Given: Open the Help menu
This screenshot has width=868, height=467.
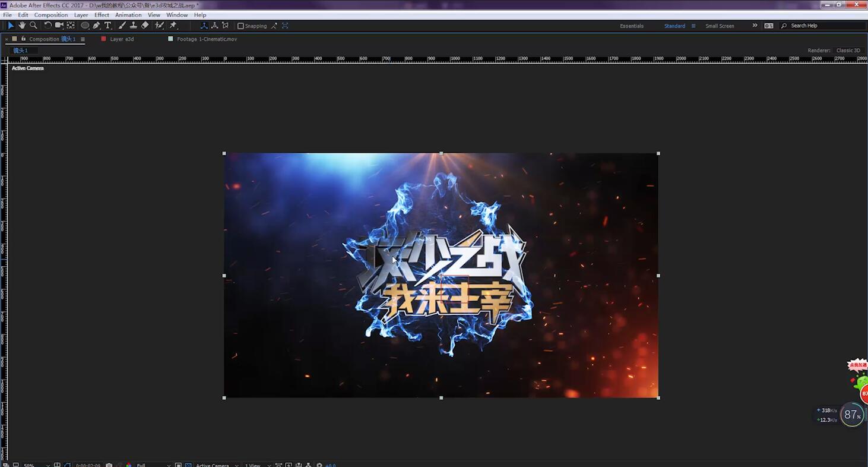Looking at the screenshot, I should coord(200,15).
